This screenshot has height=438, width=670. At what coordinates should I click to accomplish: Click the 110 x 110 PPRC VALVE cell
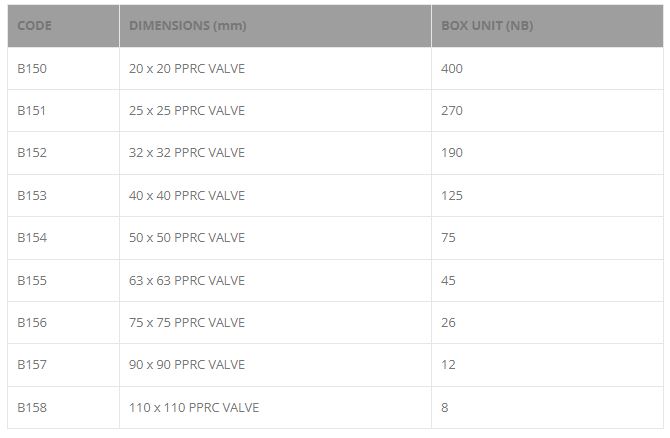point(194,407)
